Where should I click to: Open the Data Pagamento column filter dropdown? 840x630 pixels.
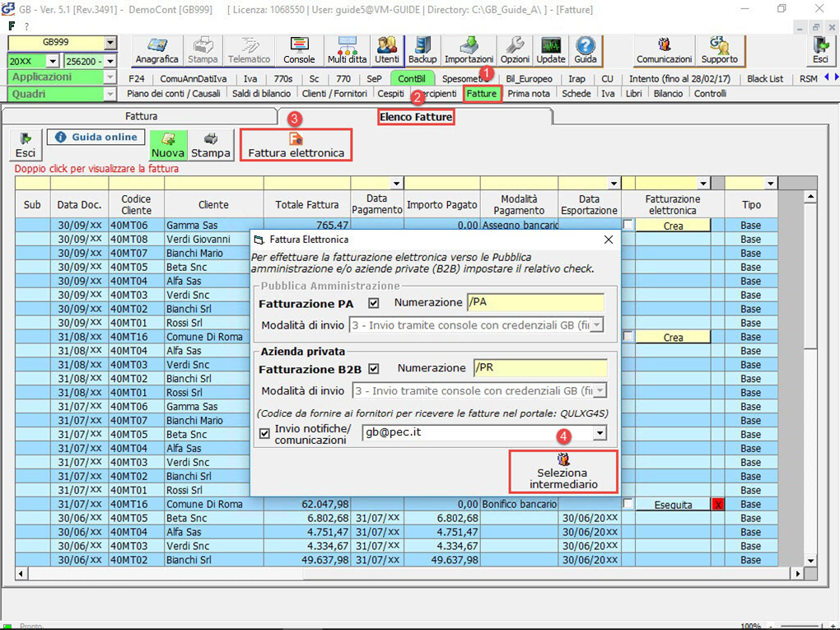[396, 183]
